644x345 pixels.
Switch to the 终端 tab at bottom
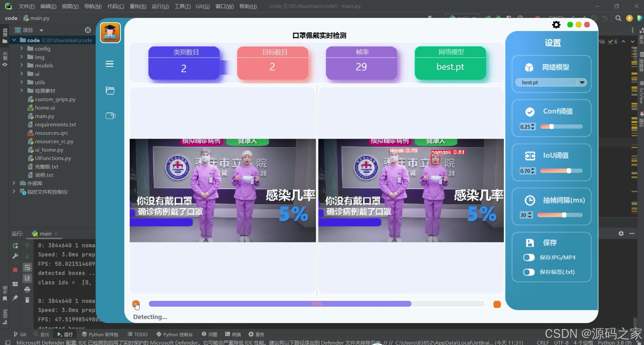point(233,334)
